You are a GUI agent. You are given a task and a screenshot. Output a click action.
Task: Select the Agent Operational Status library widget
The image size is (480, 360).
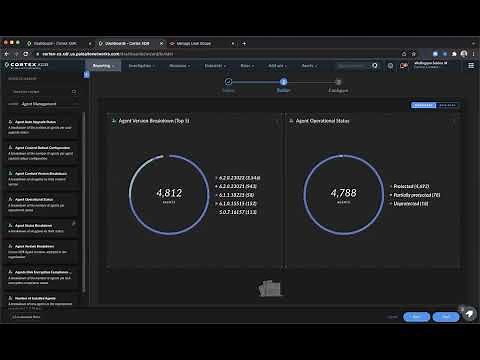[42, 204]
